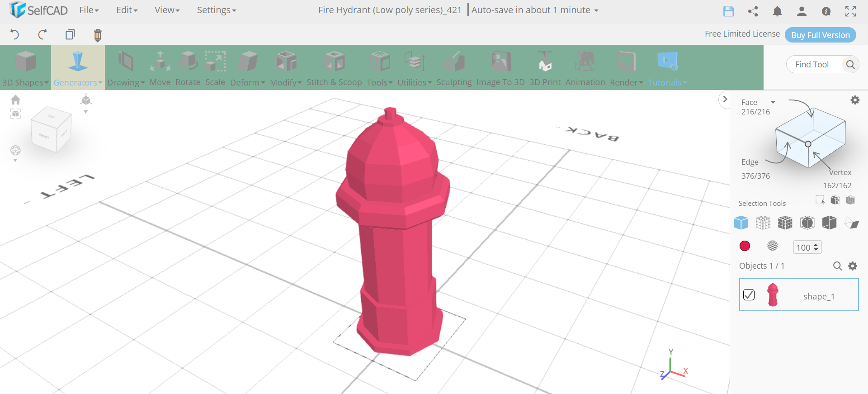Click the Find Tool magnifier icon
The width and height of the screenshot is (868, 394).
coord(850,65)
